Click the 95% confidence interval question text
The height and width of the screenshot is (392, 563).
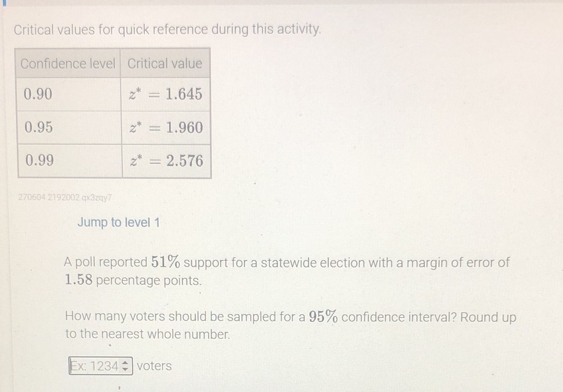(291, 316)
